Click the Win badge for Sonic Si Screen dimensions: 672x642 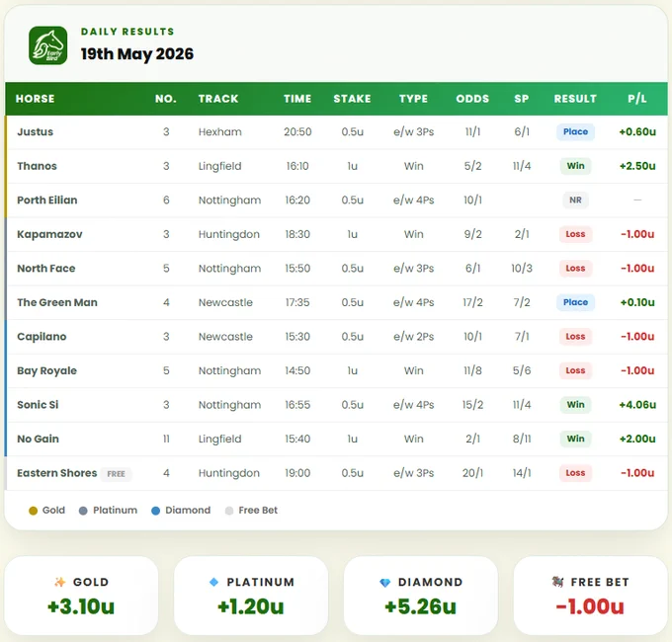pos(575,405)
